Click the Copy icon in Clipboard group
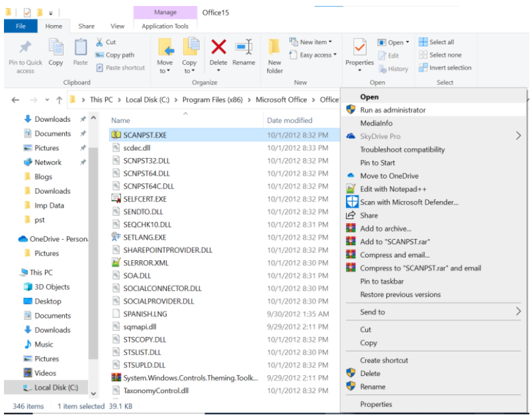The image size is (532, 417). (56, 47)
